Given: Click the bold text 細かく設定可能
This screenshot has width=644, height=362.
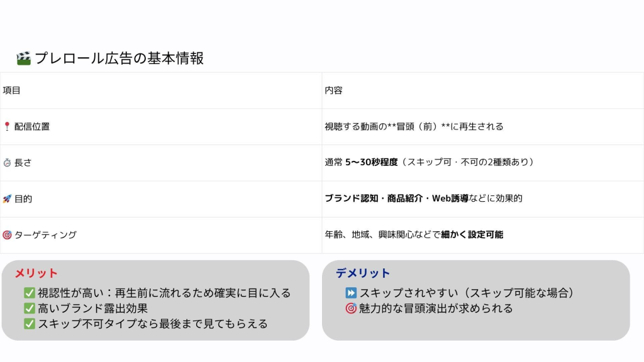Looking at the screenshot, I should tap(472, 235).
